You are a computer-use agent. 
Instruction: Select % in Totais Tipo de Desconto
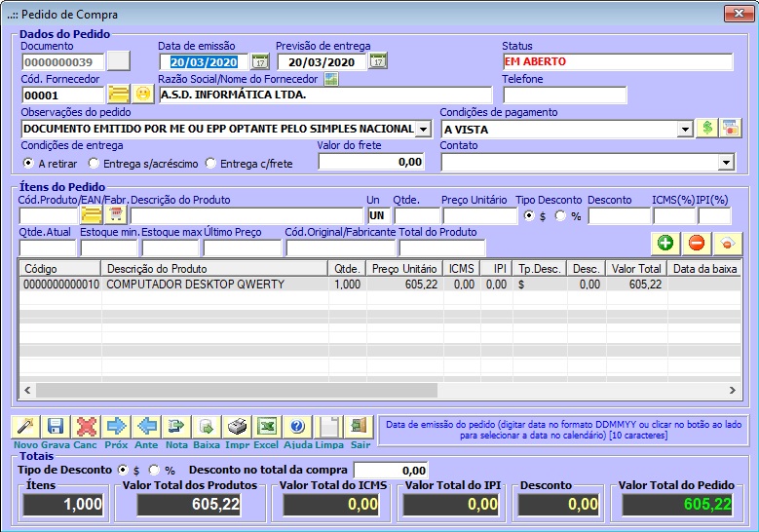pos(154,470)
